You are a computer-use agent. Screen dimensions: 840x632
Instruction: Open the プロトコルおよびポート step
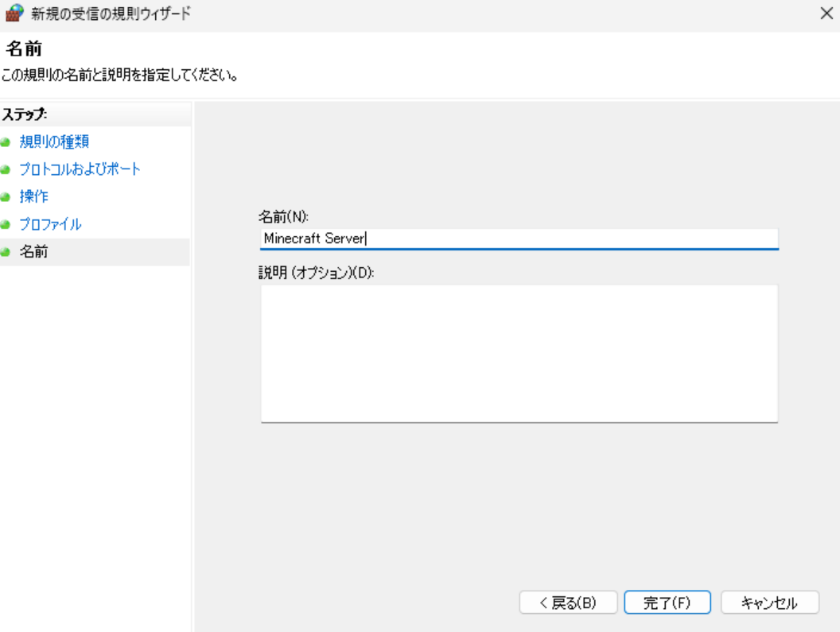coord(80,169)
